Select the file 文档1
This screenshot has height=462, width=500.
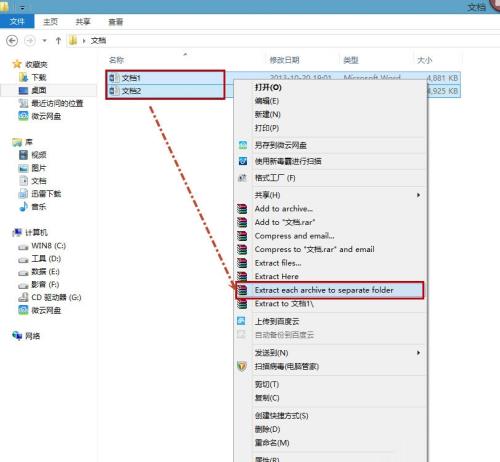tap(131, 78)
